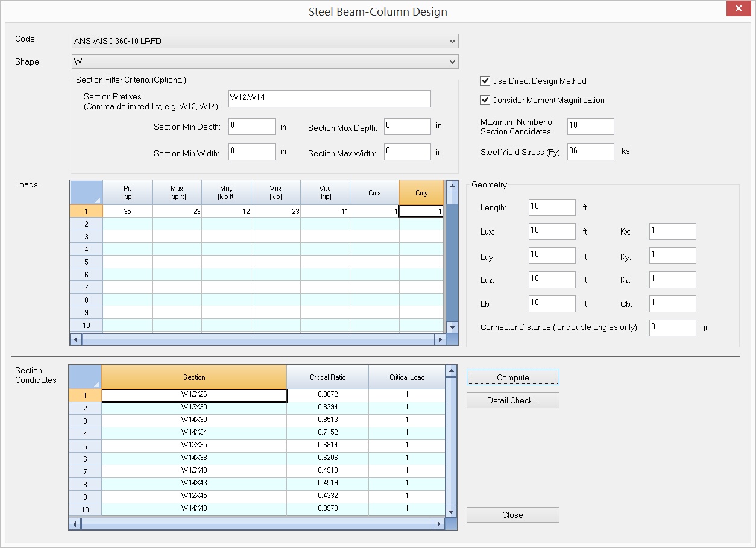The image size is (756, 548).
Task: Select the W12X30 section candidate
Action: click(x=194, y=408)
